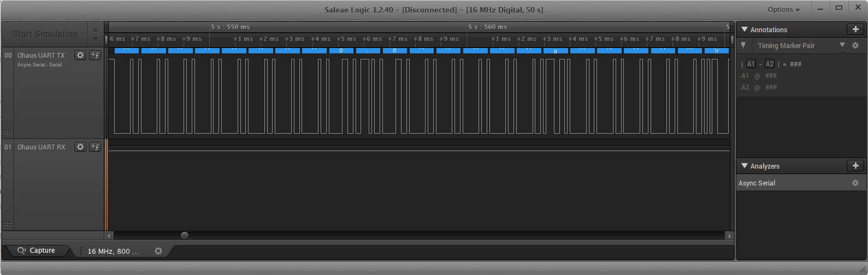This screenshot has width=868, height=275.
Task: Select the A1 timing marker button
Action: click(751, 64)
